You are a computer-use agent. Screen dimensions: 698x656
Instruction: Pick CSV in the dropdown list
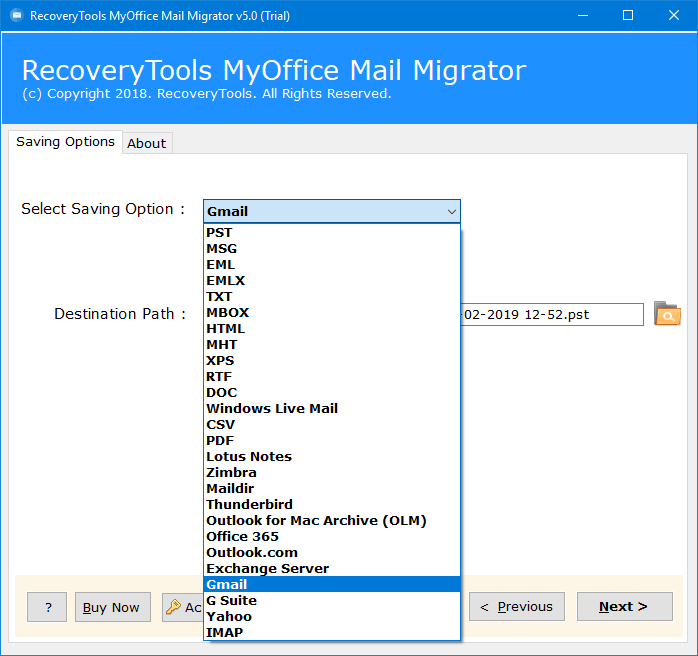[x=332, y=425]
